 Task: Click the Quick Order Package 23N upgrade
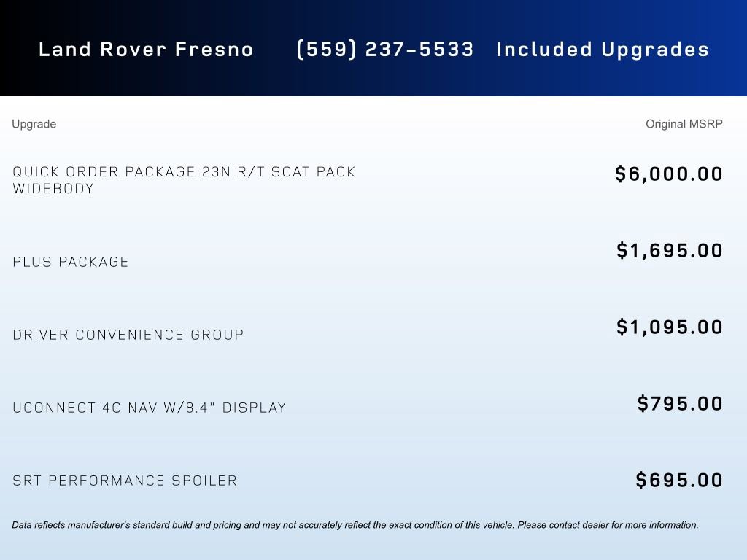[184, 172]
